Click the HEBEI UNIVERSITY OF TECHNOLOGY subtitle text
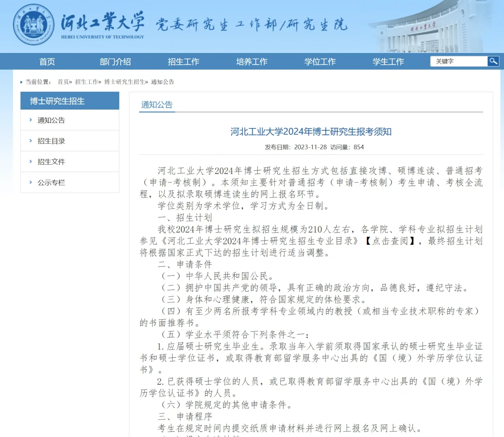Image resolution: width=504 pixels, height=437 pixels. click(103, 37)
